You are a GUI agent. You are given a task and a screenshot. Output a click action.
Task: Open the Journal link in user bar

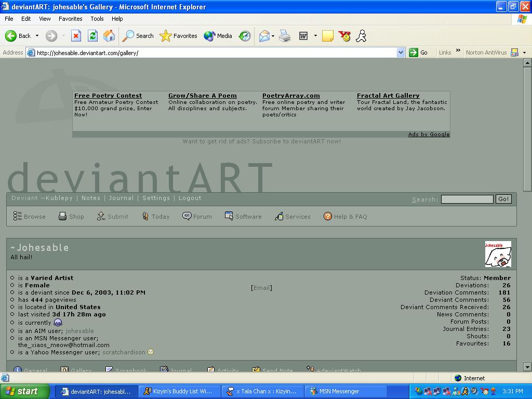(121, 198)
